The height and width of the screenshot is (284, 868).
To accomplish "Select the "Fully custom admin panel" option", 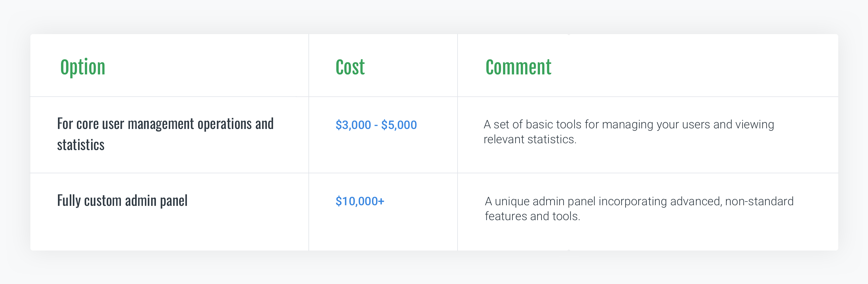I will coord(122,201).
